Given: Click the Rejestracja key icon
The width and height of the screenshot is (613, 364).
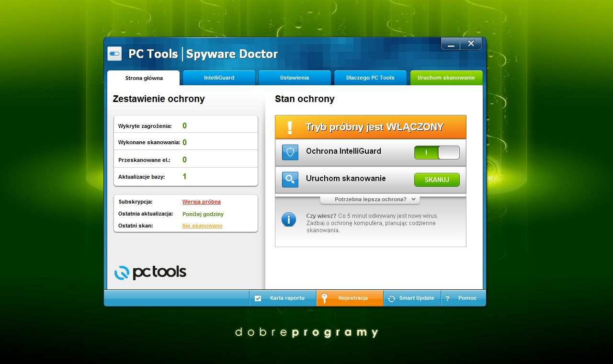Looking at the screenshot, I should (324, 298).
